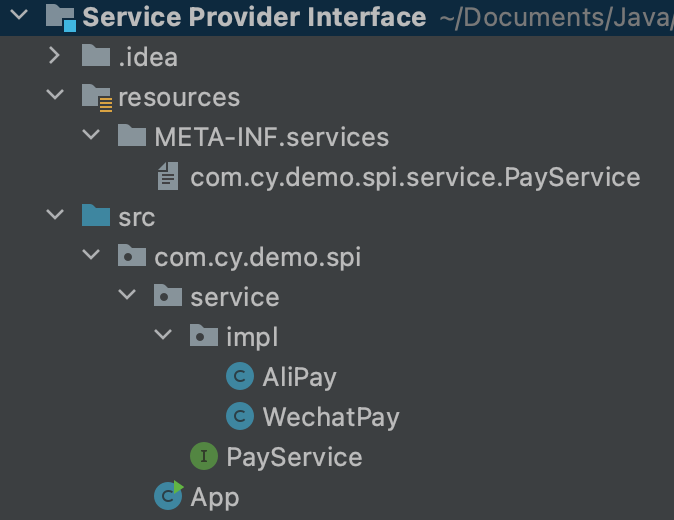Click the blue src source folder icon
674x520 pixels.
click(96, 217)
